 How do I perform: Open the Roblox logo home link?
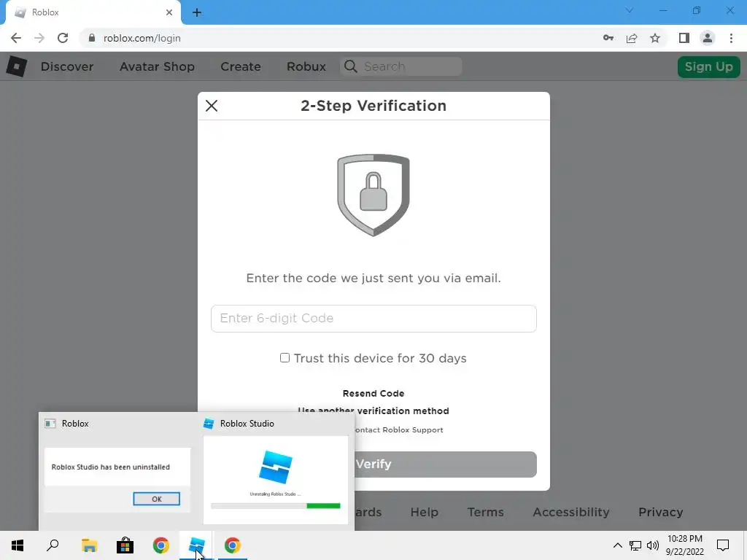(16, 66)
